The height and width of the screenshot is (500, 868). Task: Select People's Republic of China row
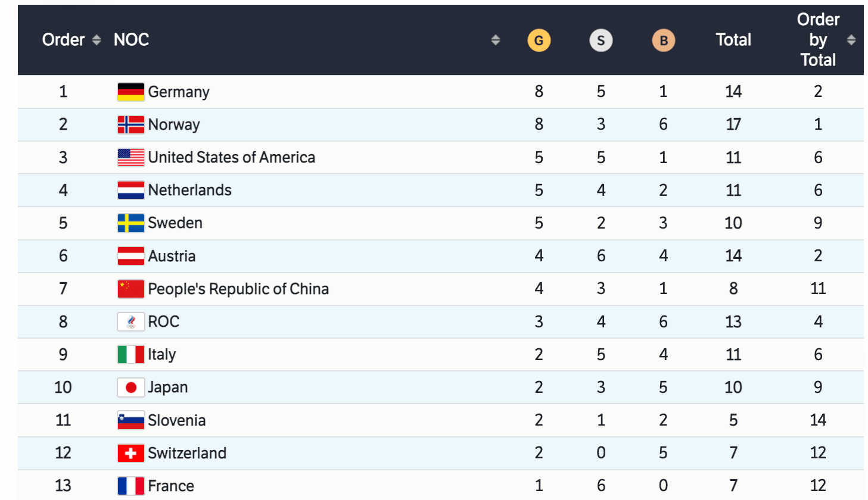238,289
